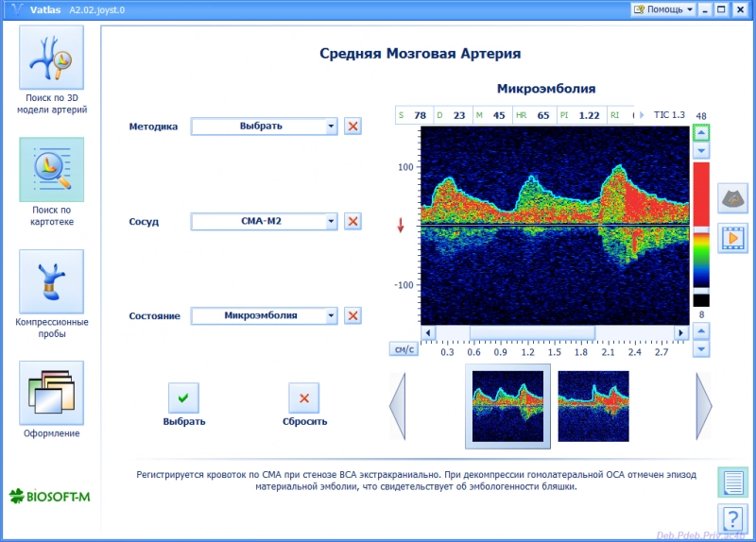756x542 pixels.
Task: Open the Оформление appearance settings
Action: coord(51,392)
